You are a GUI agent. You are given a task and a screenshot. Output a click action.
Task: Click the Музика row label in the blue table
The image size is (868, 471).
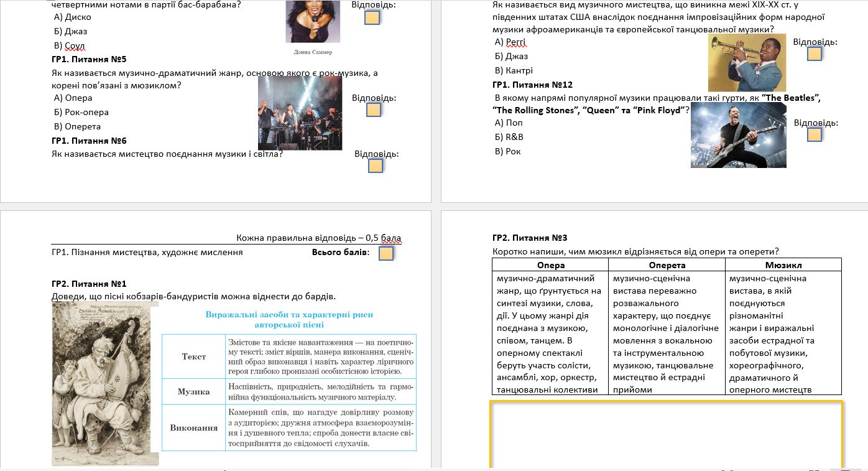coord(193,391)
